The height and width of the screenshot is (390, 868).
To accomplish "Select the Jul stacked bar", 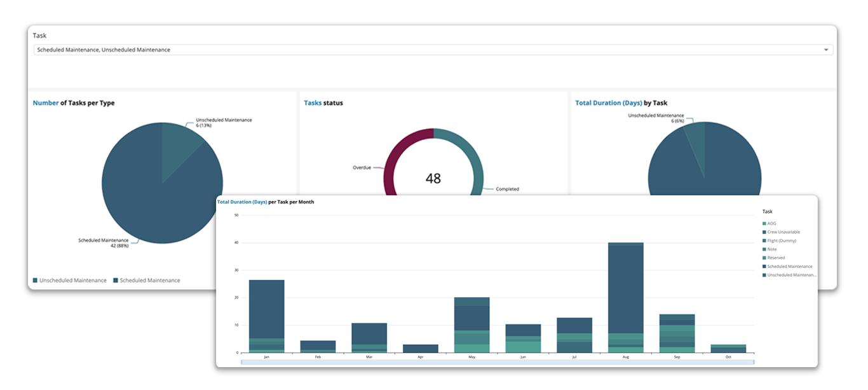I will [574, 335].
